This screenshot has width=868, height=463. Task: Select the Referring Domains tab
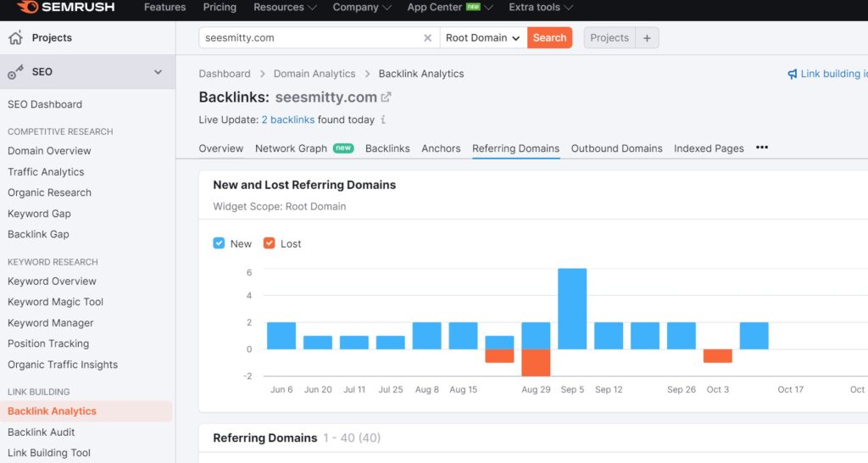click(516, 148)
